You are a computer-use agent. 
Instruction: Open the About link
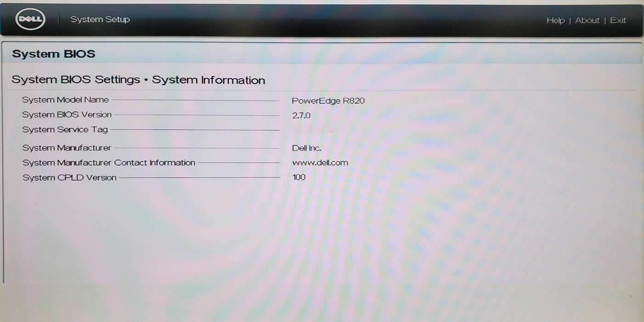587,20
